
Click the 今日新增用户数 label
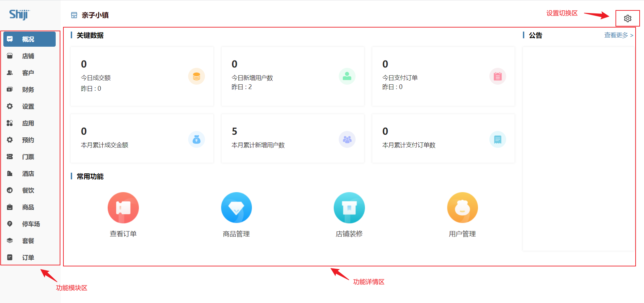coord(252,78)
